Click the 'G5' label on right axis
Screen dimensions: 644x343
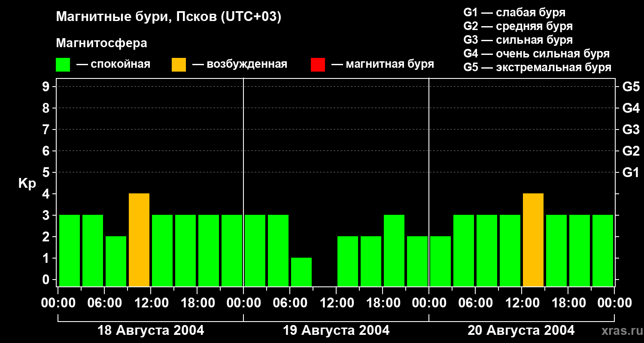tap(631, 87)
